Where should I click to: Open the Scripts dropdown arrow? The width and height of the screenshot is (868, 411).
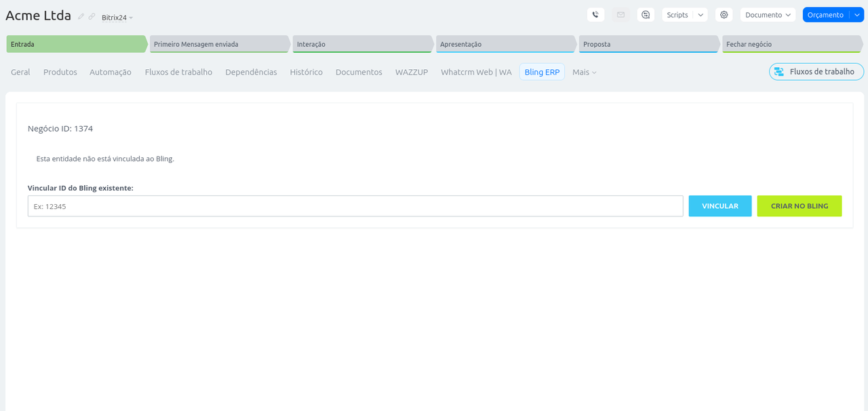pos(701,15)
